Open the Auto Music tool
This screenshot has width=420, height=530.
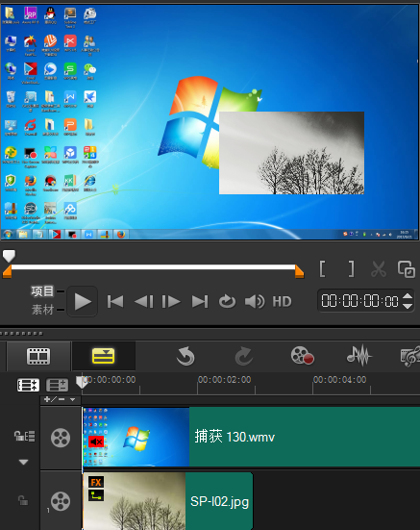[x=409, y=357]
